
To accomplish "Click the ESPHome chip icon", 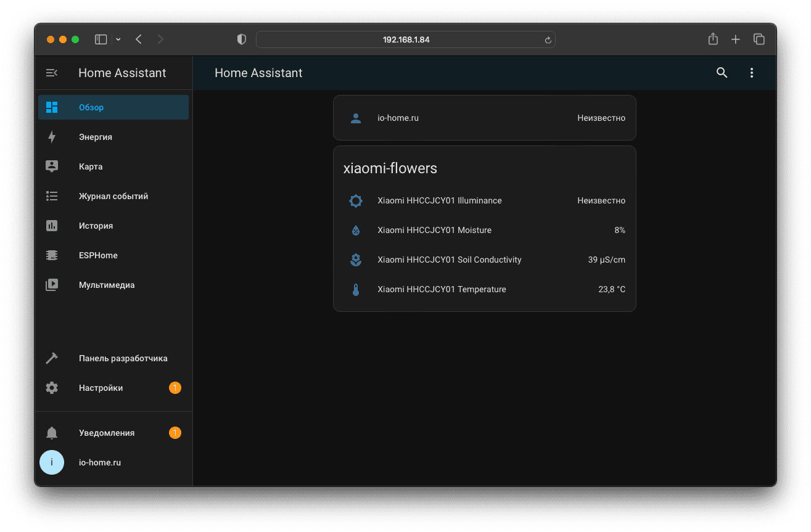I will click(52, 255).
